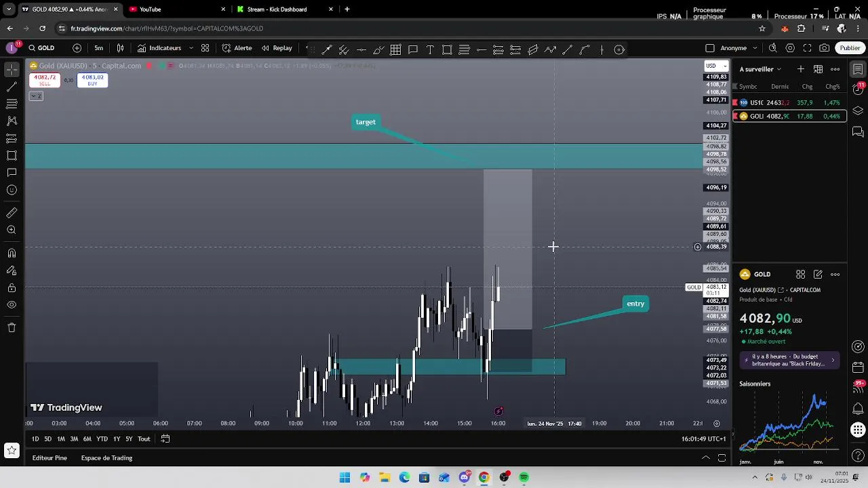Image resolution: width=868 pixels, height=488 pixels.
Task: Create an Alerte
Action: 237,48
